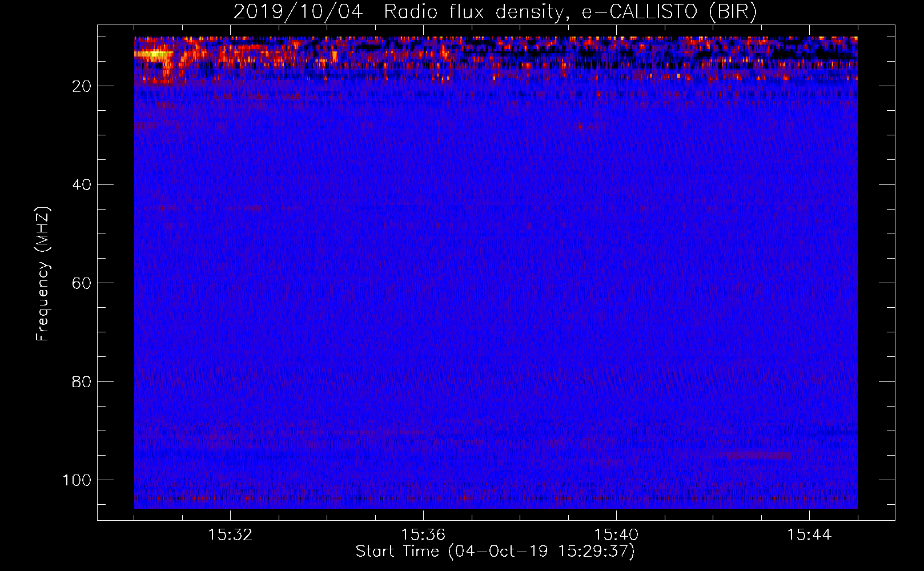Viewport: 924px width, 571px height.
Task: Click the 'Start Time (04-Oct-19 15:29:37)' label
Action: pyautogui.click(x=495, y=552)
